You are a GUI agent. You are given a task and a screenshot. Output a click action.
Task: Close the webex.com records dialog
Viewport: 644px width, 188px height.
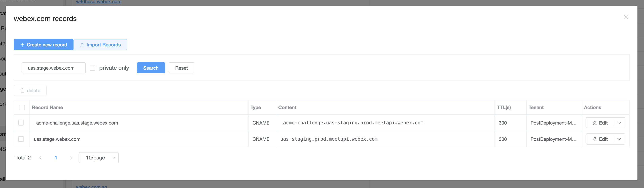[x=626, y=17]
